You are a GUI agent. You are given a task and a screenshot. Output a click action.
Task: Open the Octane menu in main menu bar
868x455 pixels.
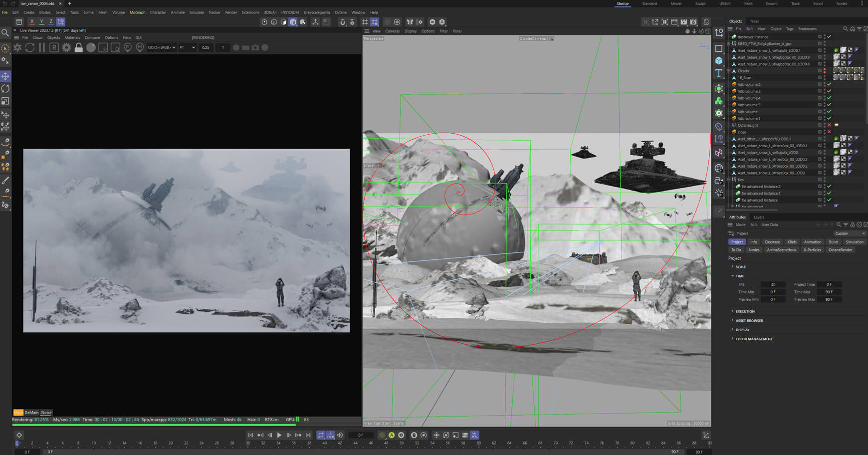pyautogui.click(x=341, y=12)
